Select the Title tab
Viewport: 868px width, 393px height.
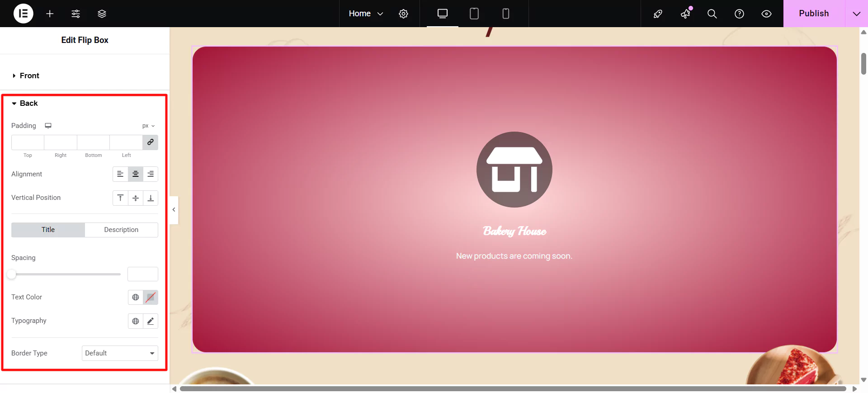pyautogui.click(x=48, y=230)
